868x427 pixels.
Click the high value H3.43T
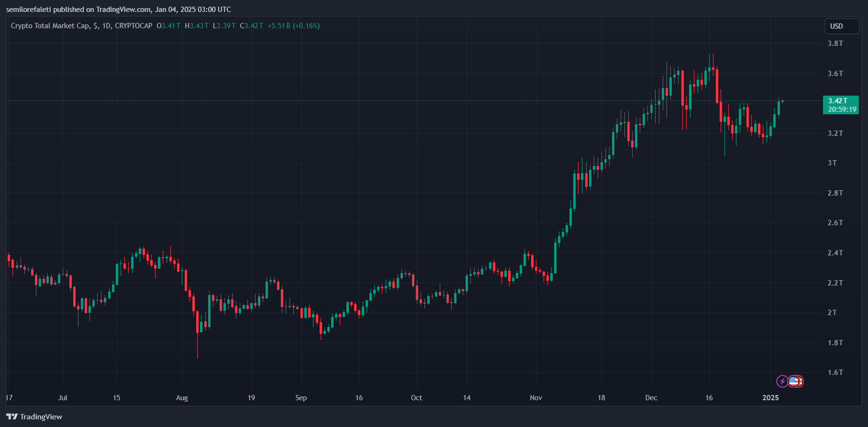197,26
